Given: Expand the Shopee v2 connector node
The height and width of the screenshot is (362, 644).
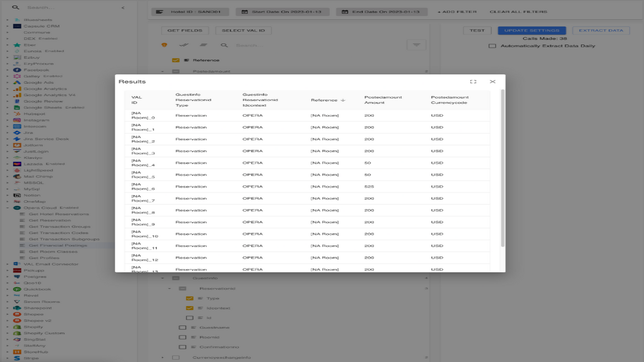Looking at the screenshot, I should click(x=8, y=320).
